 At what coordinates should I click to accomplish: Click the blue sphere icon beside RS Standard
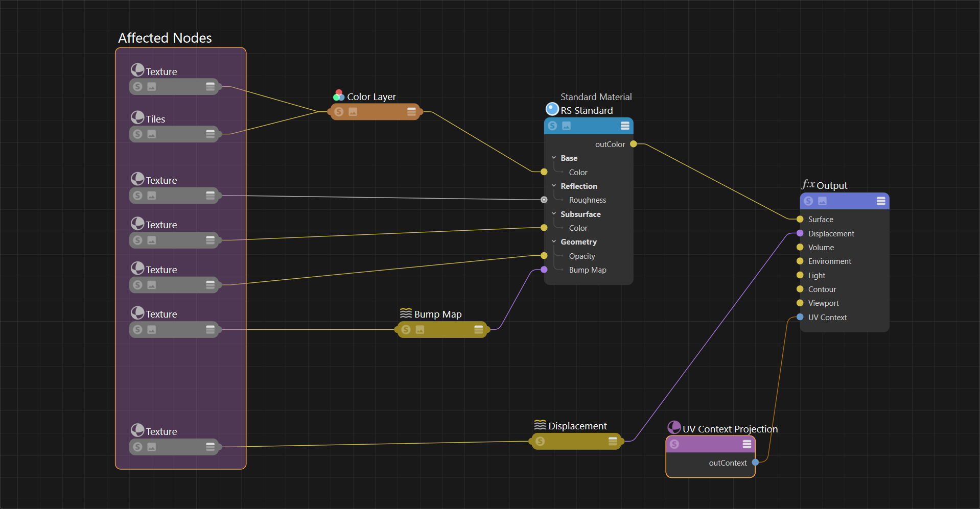tap(552, 109)
